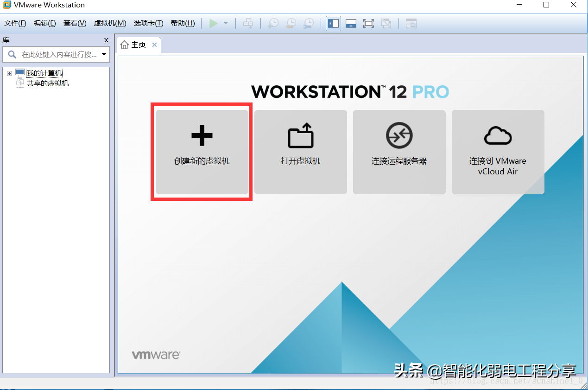This screenshot has height=390, width=588.
Task: Enter full screen mode
Action: click(x=368, y=23)
